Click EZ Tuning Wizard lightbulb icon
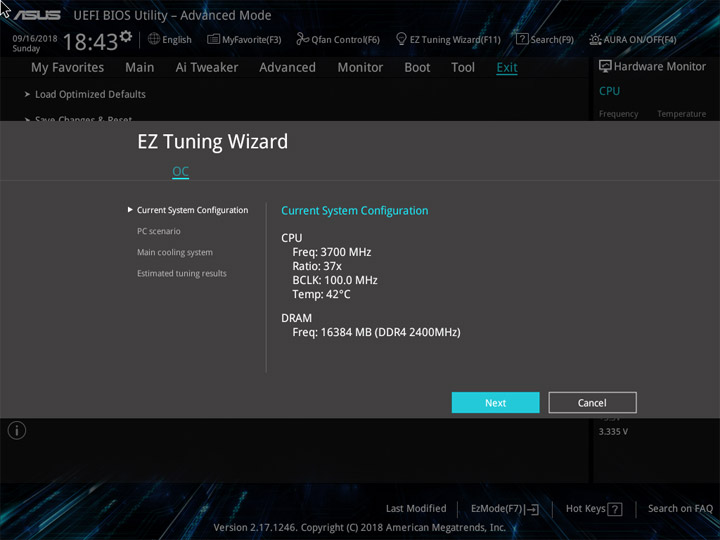 [x=401, y=39]
